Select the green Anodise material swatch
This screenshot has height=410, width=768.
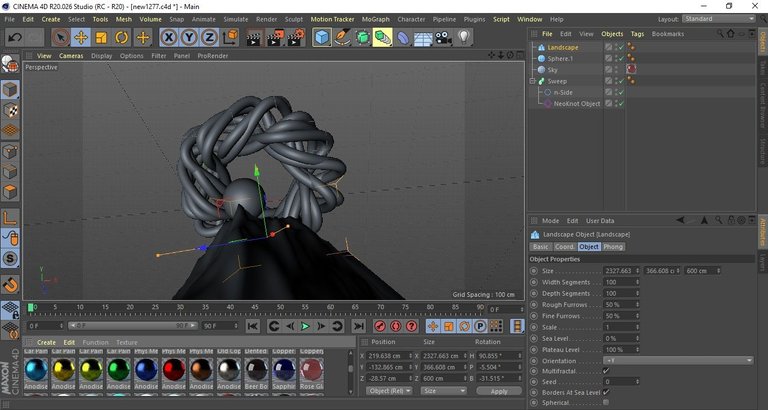tap(119, 370)
